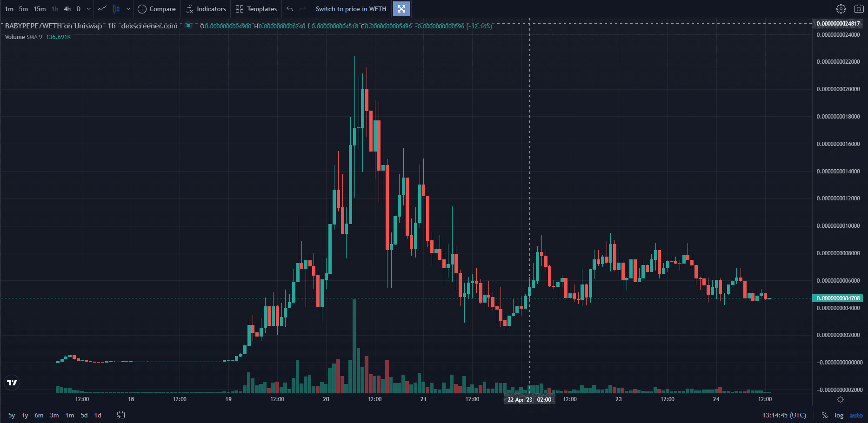Open chart settings gear
The width and height of the screenshot is (868, 423).
[841, 9]
